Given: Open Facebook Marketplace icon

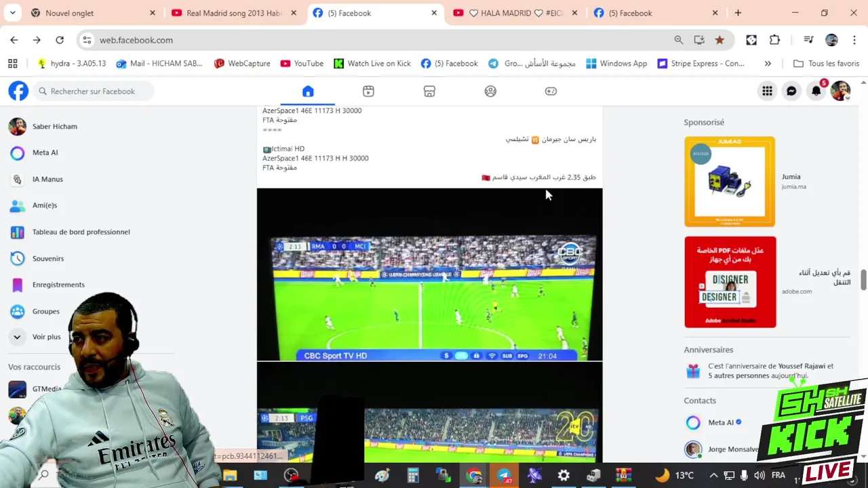Looking at the screenshot, I should pos(429,91).
